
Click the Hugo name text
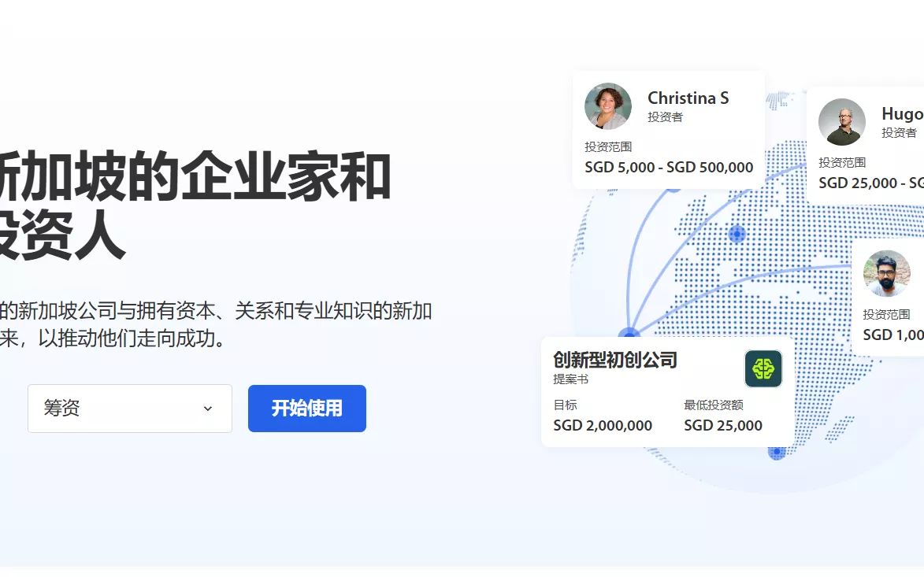[902, 113]
